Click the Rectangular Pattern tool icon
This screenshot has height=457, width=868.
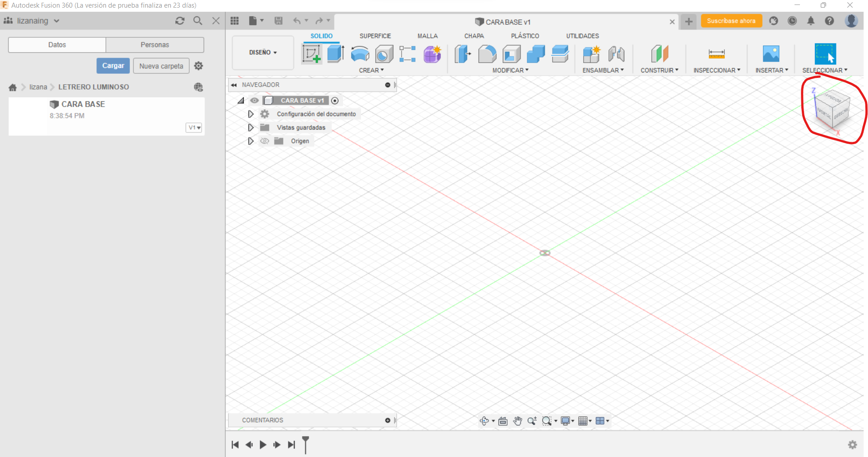pos(407,54)
